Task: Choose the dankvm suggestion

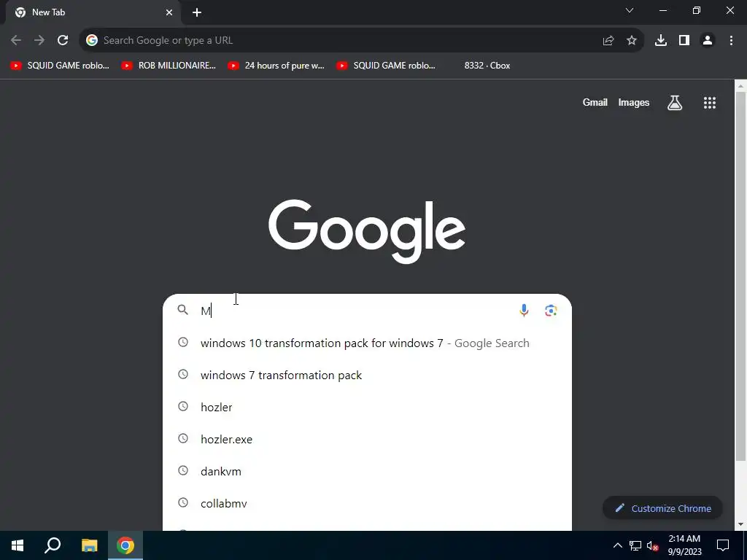Action: click(x=367, y=472)
